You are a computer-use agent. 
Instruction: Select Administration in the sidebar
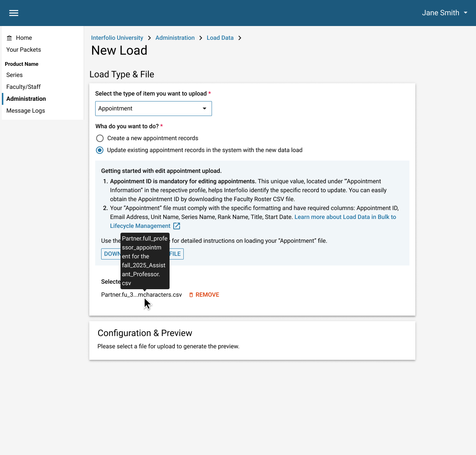tap(26, 99)
